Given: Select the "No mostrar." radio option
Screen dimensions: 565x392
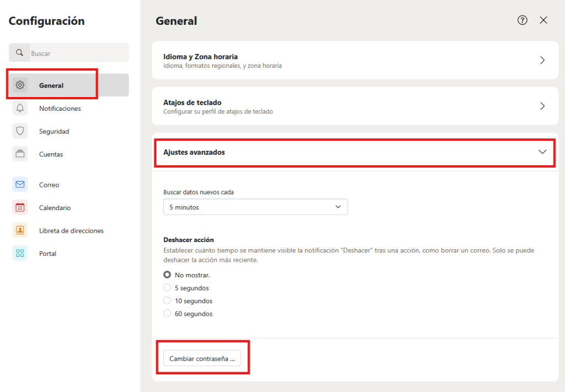Looking at the screenshot, I should [167, 275].
